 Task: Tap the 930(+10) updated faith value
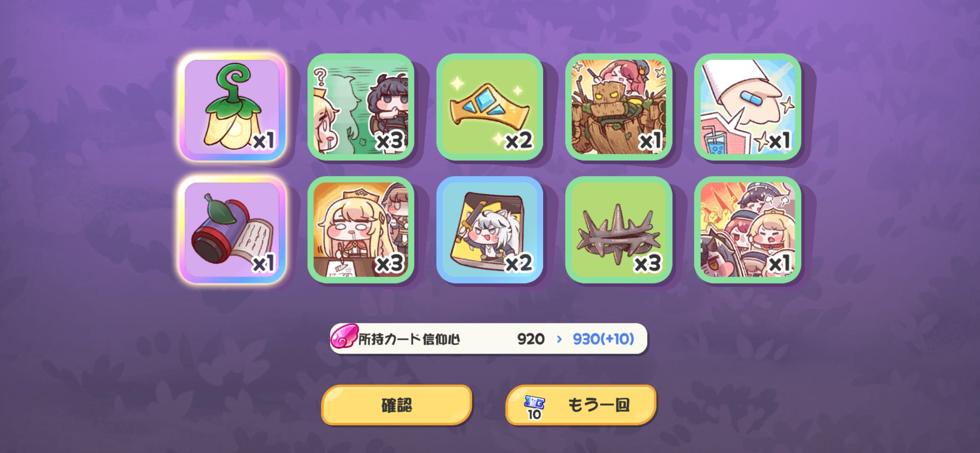click(x=603, y=339)
